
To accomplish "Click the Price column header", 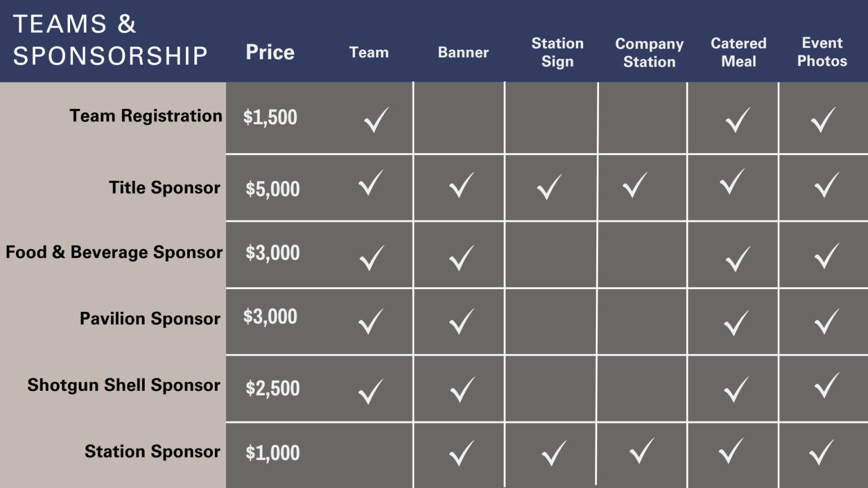I will pyautogui.click(x=270, y=53).
